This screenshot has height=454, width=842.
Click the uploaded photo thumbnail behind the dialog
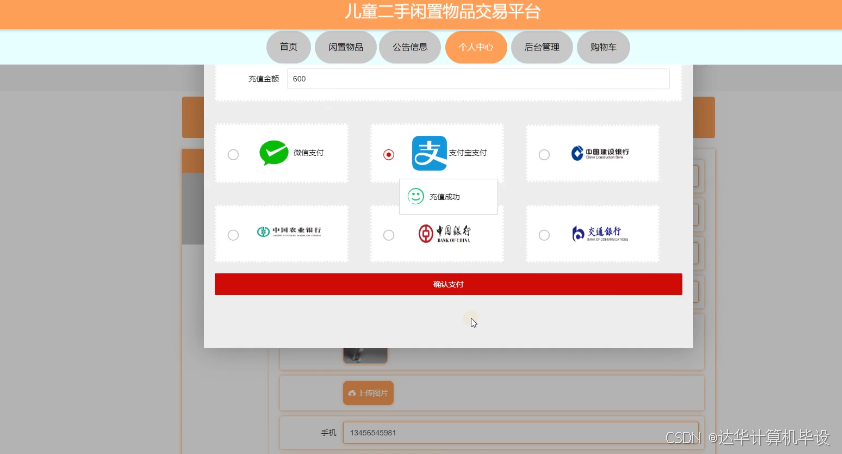click(365, 355)
